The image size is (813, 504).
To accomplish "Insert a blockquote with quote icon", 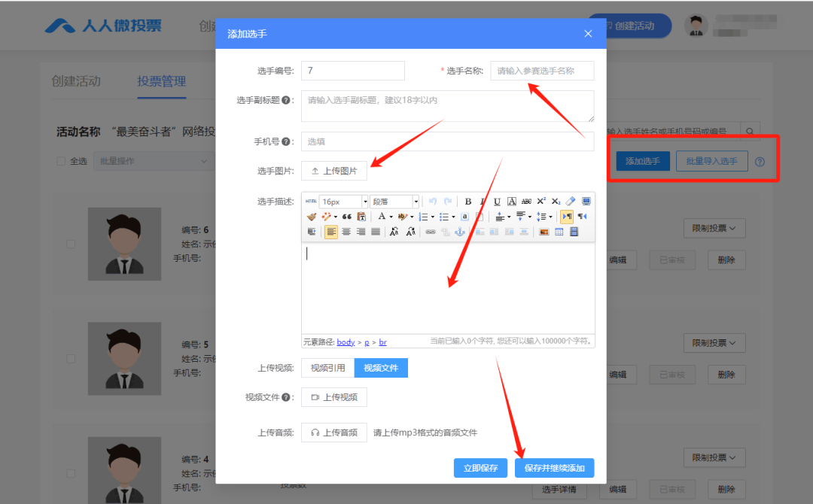I will pos(347,217).
